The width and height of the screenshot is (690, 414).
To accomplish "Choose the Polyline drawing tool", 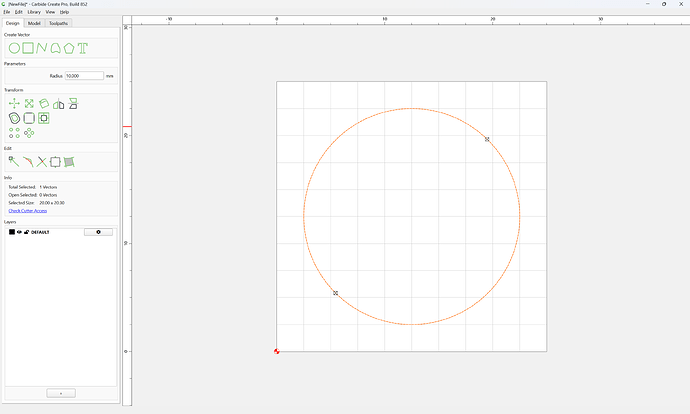I will [41, 48].
